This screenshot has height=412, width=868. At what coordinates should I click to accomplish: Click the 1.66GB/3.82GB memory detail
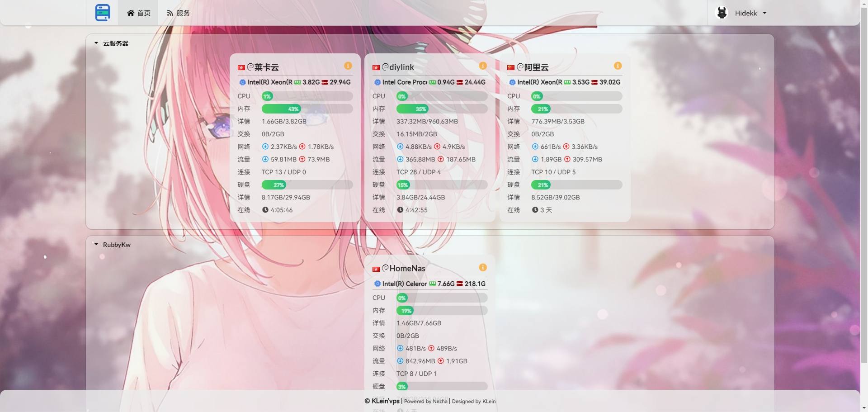coord(284,122)
